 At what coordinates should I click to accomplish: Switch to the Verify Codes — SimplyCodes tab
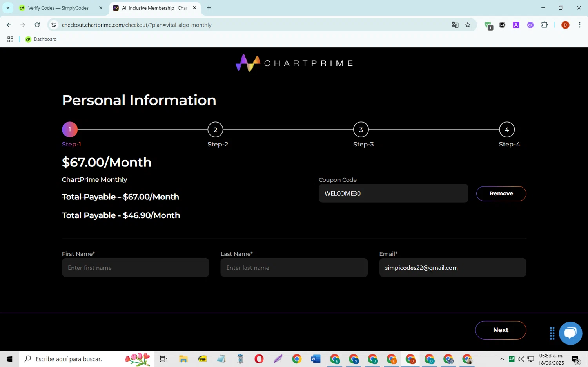click(59, 8)
